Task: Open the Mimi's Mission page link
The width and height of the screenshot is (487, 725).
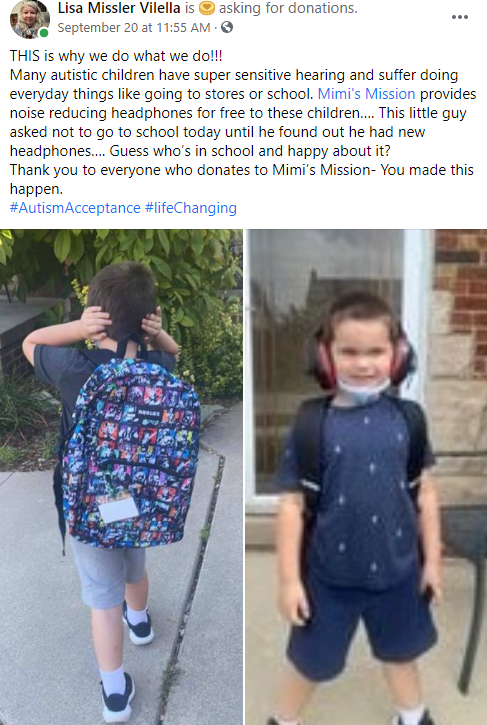Action: [366, 94]
